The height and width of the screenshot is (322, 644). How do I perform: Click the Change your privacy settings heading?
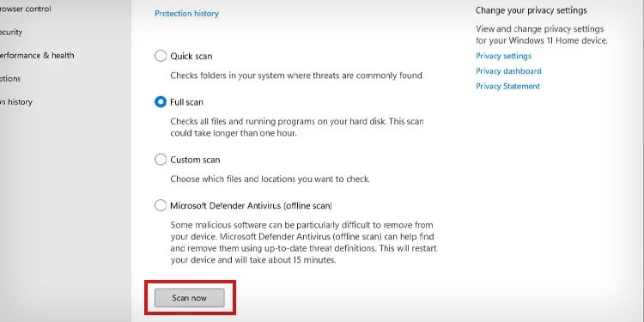pyautogui.click(x=531, y=10)
